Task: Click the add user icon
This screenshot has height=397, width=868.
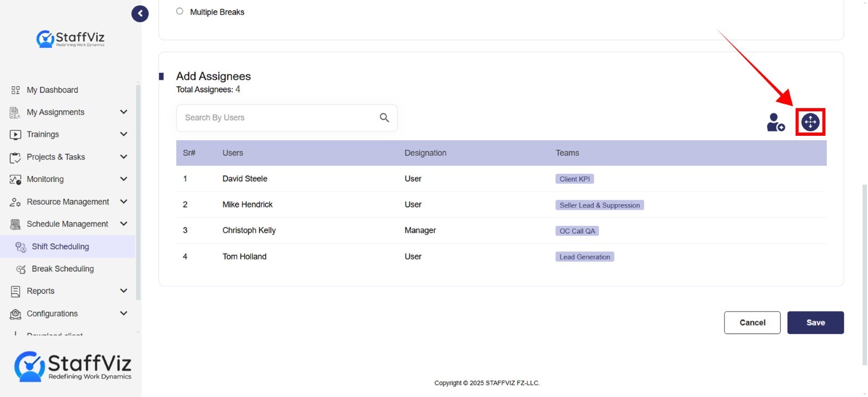Action: pyautogui.click(x=776, y=122)
